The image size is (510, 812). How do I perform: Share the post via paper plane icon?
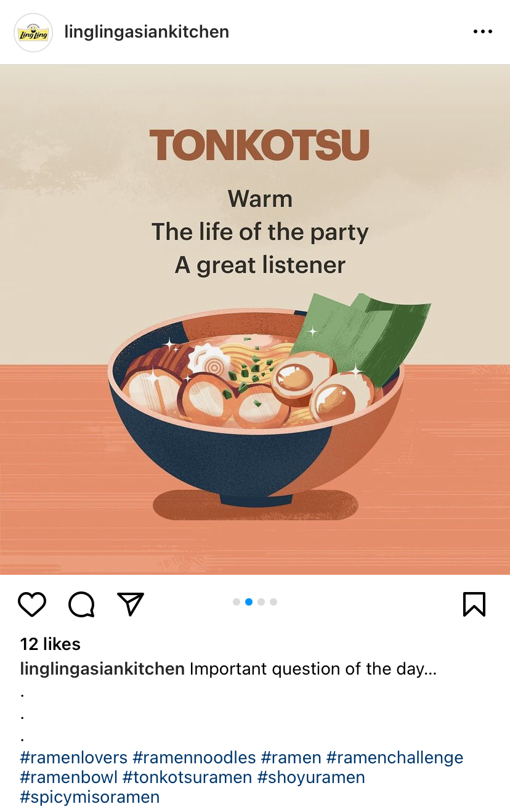point(131,604)
